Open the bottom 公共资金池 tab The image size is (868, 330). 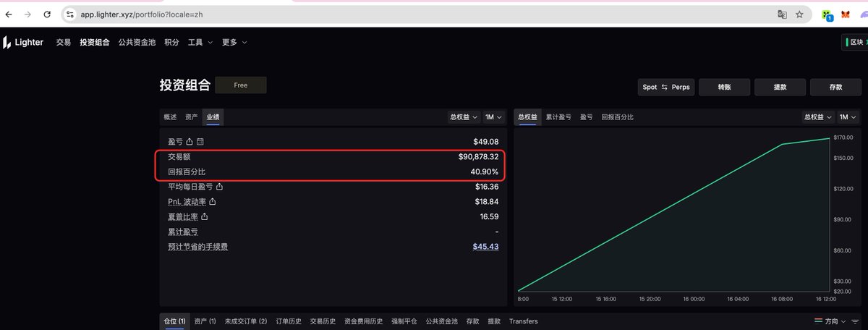click(441, 321)
